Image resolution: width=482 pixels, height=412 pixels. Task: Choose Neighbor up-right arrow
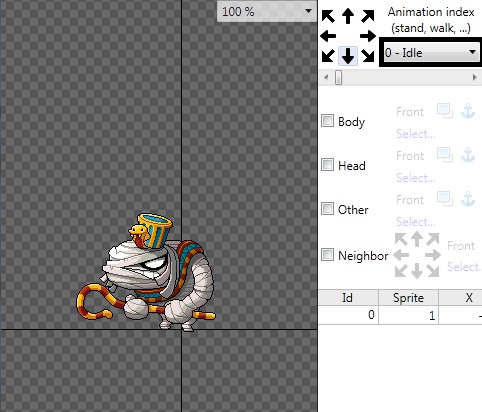(433, 239)
